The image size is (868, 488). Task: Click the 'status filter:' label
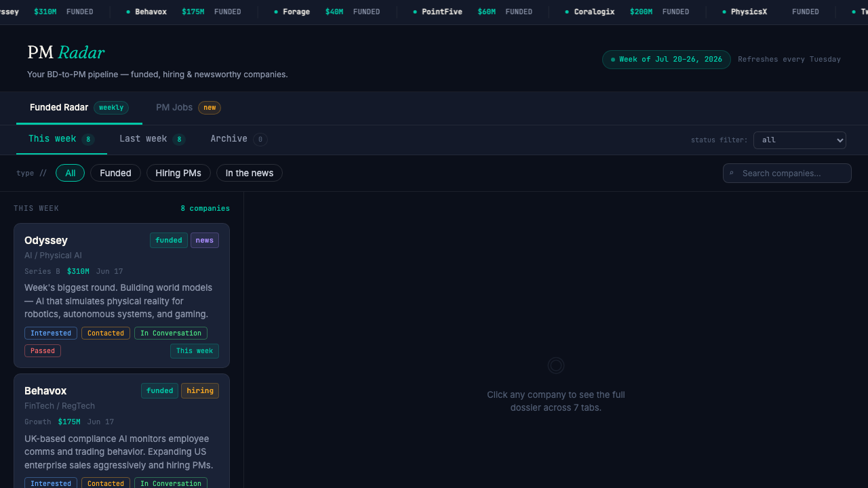(x=719, y=140)
